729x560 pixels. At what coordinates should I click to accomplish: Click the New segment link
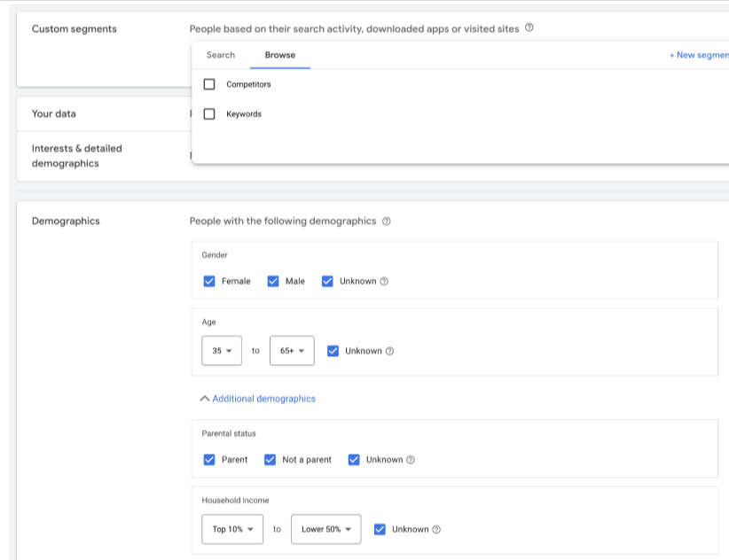coord(699,55)
